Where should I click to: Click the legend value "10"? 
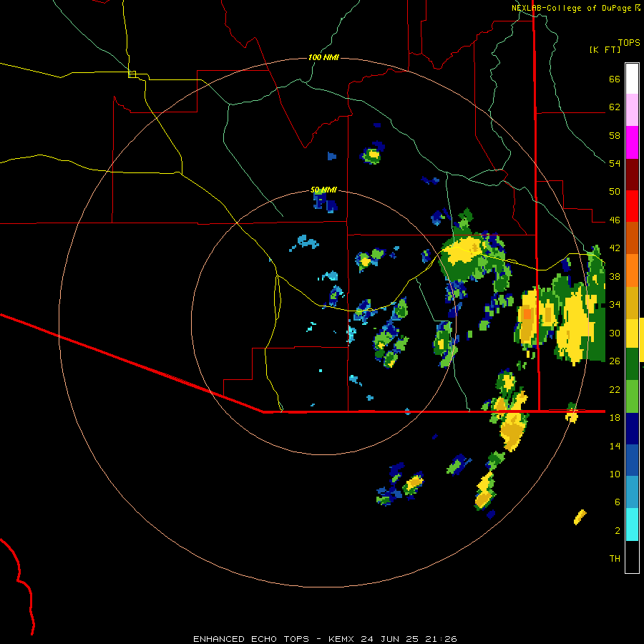click(615, 474)
